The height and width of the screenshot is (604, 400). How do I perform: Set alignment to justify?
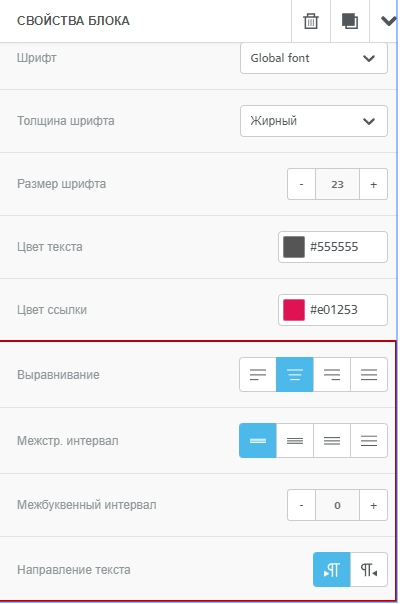pyautogui.click(x=369, y=374)
